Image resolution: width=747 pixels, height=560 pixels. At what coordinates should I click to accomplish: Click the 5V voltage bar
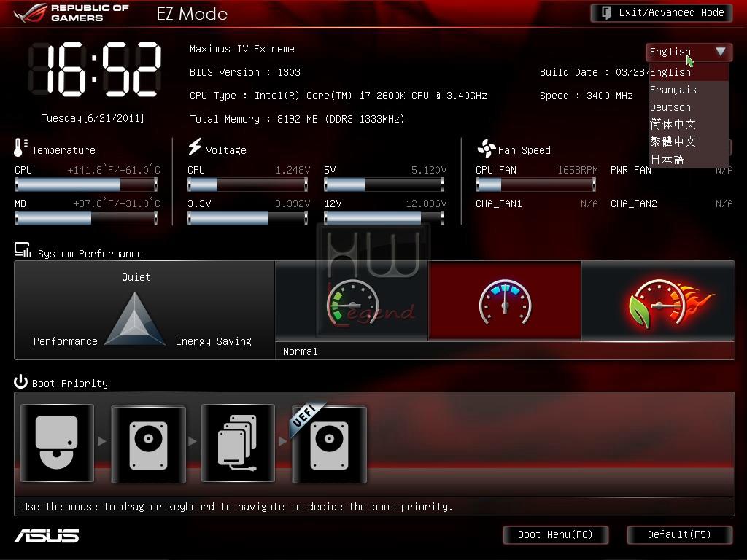(384, 184)
